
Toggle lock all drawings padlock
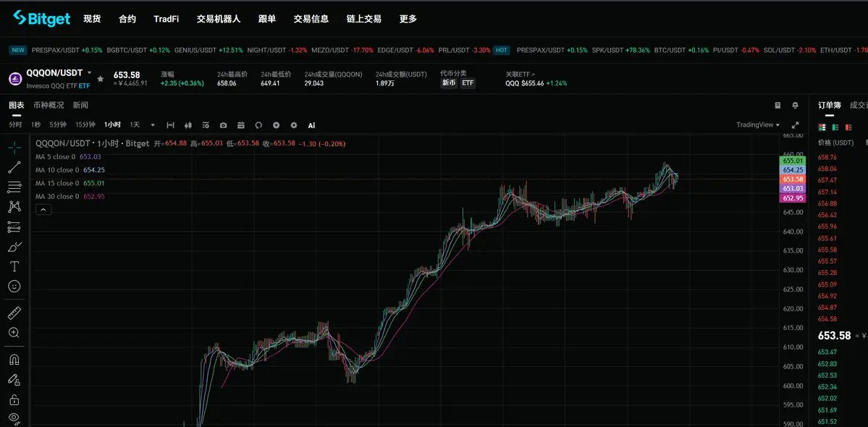[14, 399]
